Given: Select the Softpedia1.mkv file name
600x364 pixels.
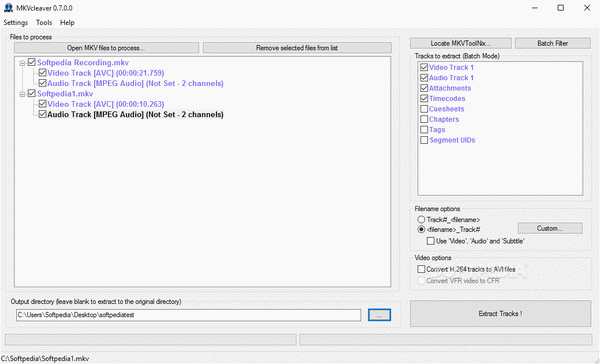Looking at the screenshot, I should point(65,94).
